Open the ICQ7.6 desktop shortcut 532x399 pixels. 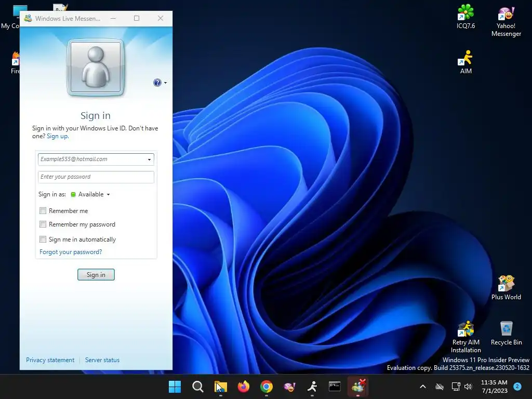(465, 16)
